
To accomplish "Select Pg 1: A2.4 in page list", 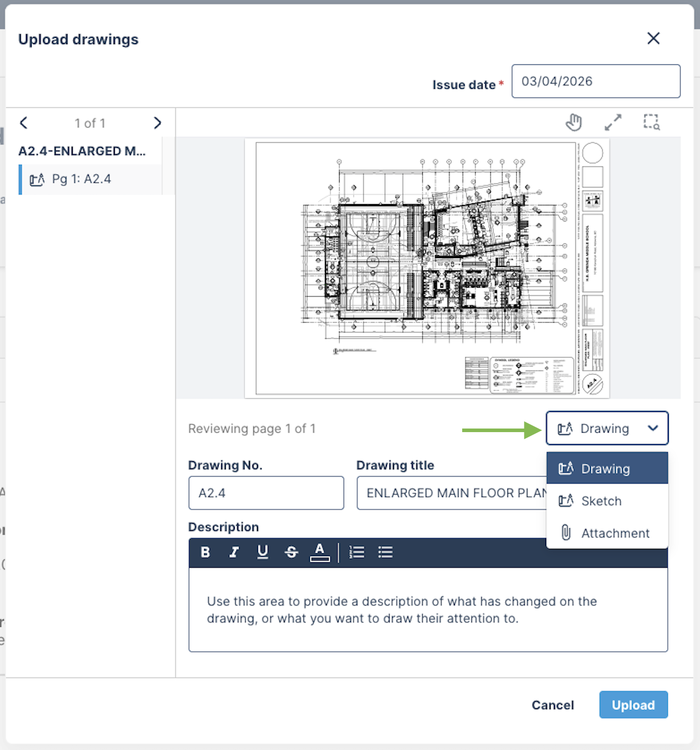I will (90, 179).
